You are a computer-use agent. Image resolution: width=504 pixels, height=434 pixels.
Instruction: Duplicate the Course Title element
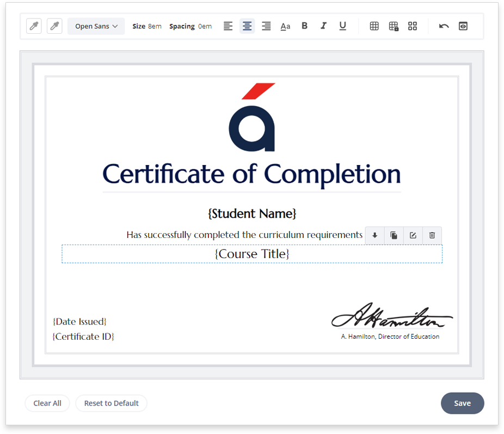click(394, 235)
